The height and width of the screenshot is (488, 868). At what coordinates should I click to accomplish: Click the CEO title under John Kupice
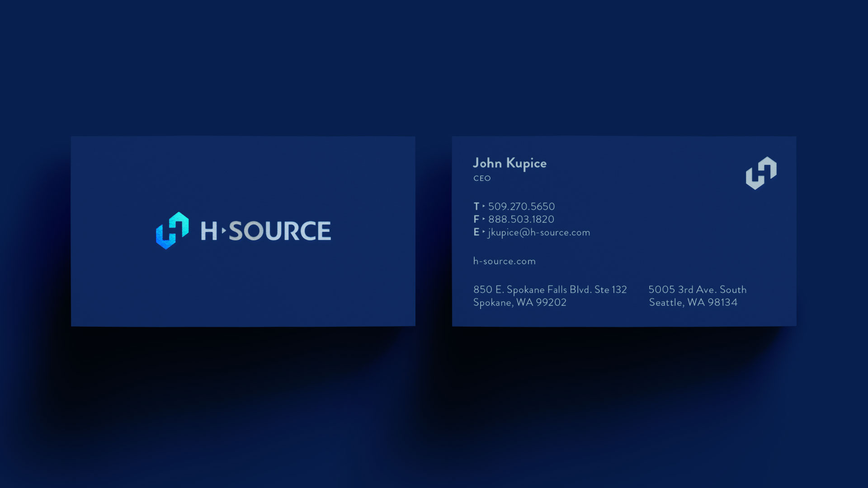coord(482,178)
